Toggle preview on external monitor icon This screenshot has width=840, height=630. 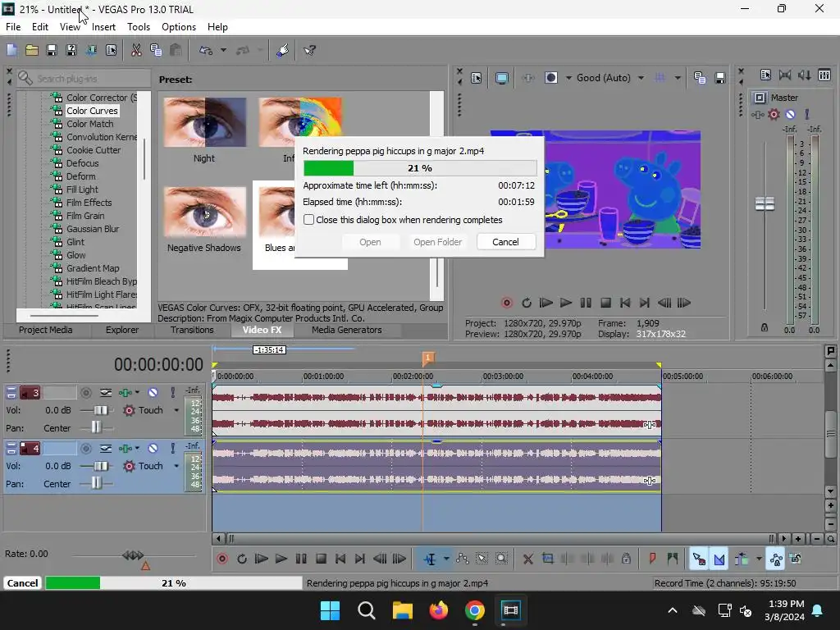pyautogui.click(x=502, y=78)
